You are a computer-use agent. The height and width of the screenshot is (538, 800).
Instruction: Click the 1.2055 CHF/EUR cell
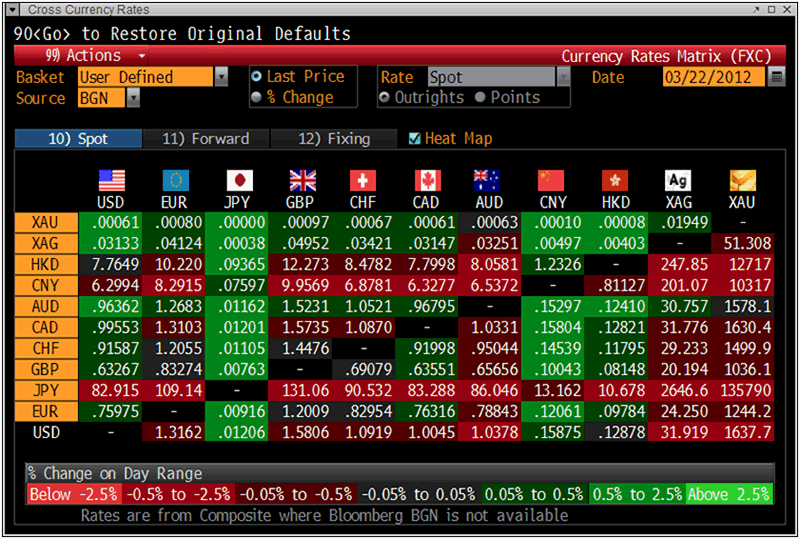click(173, 348)
